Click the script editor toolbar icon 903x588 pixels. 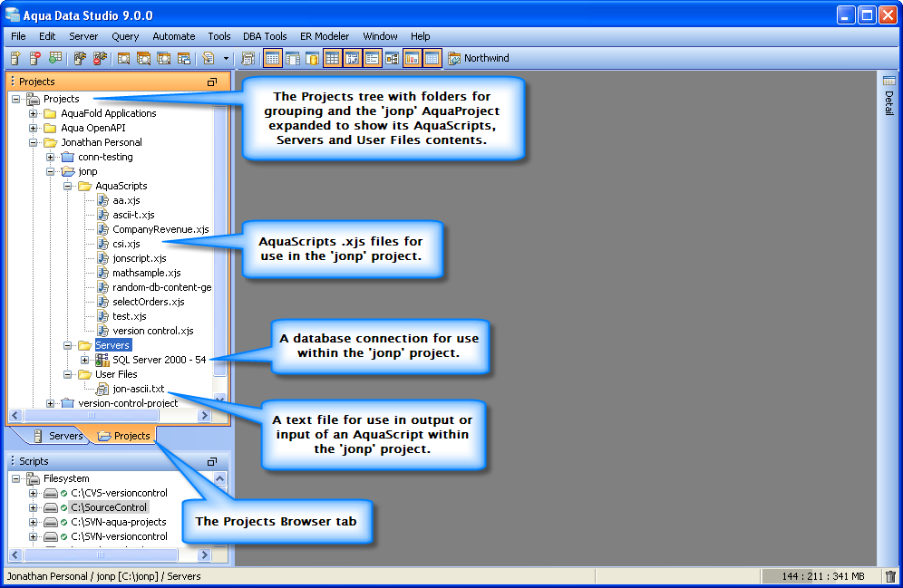[x=208, y=58]
